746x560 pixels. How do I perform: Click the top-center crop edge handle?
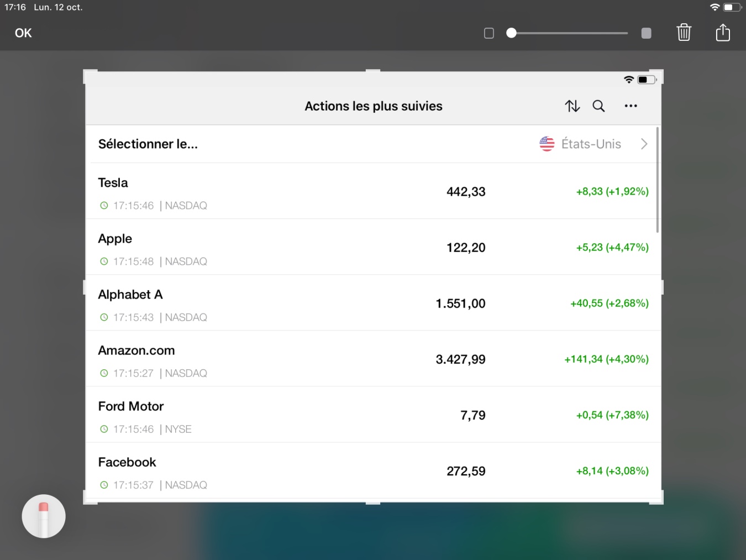click(373, 71)
